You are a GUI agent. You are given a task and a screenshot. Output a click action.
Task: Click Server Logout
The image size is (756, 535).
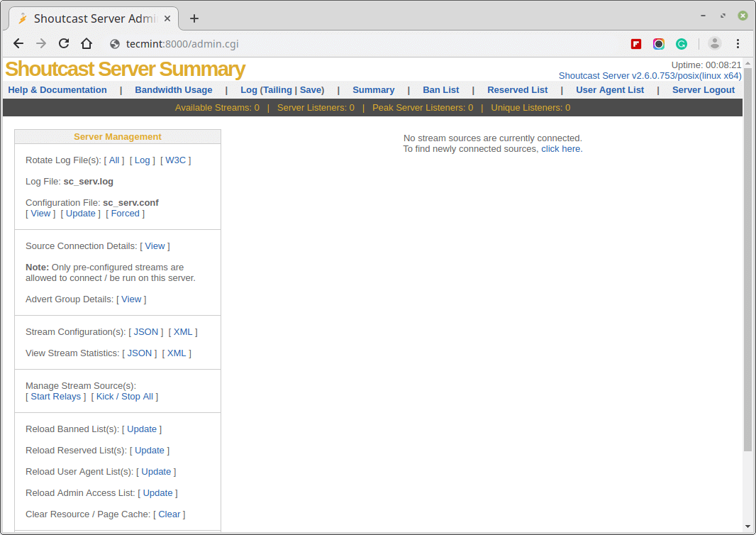[x=704, y=89]
